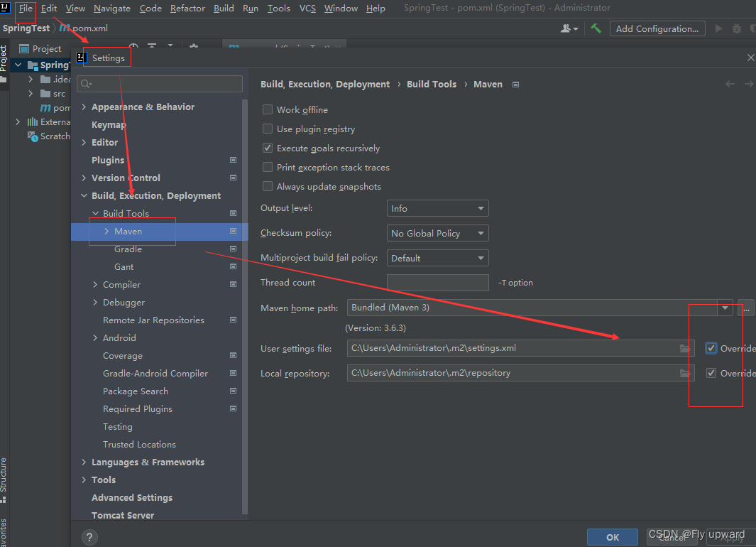Click Build, Execution, Deployment in the breadcrumb
756x547 pixels.
point(325,85)
